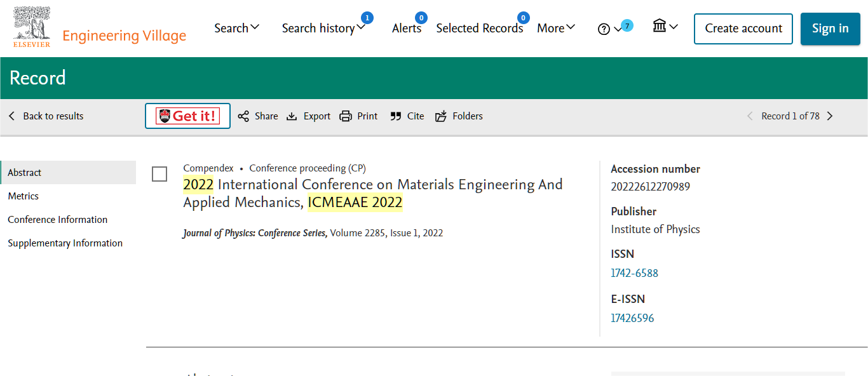Go to next record arrow
The image size is (868, 376).
coord(829,116)
